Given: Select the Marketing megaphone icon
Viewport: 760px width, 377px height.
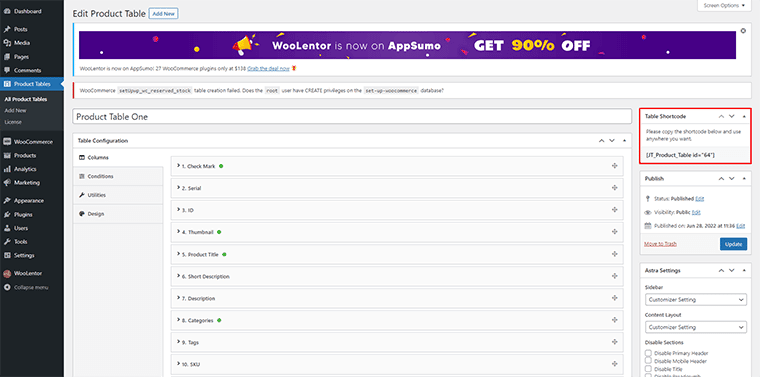Looking at the screenshot, I should click(x=7, y=183).
